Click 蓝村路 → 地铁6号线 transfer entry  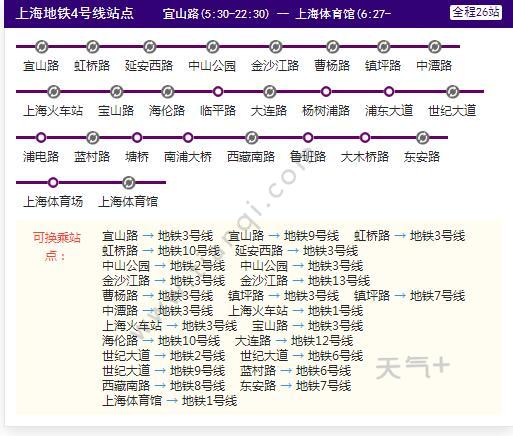pos(295,371)
